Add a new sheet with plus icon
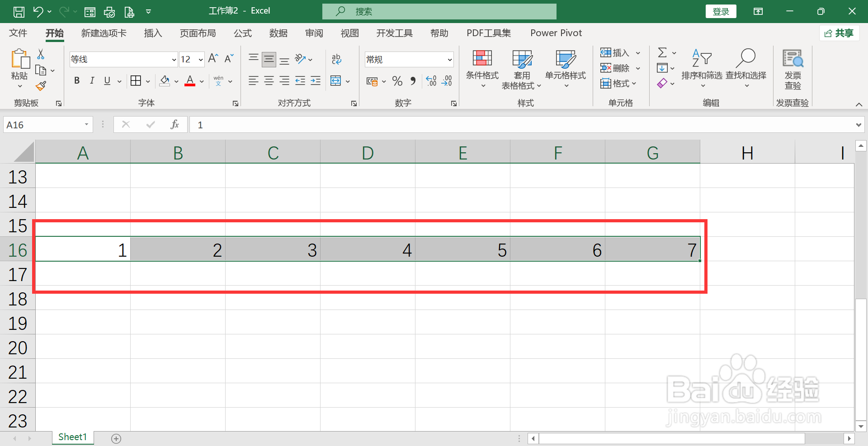Image resolution: width=868 pixels, height=446 pixels. tap(116, 438)
